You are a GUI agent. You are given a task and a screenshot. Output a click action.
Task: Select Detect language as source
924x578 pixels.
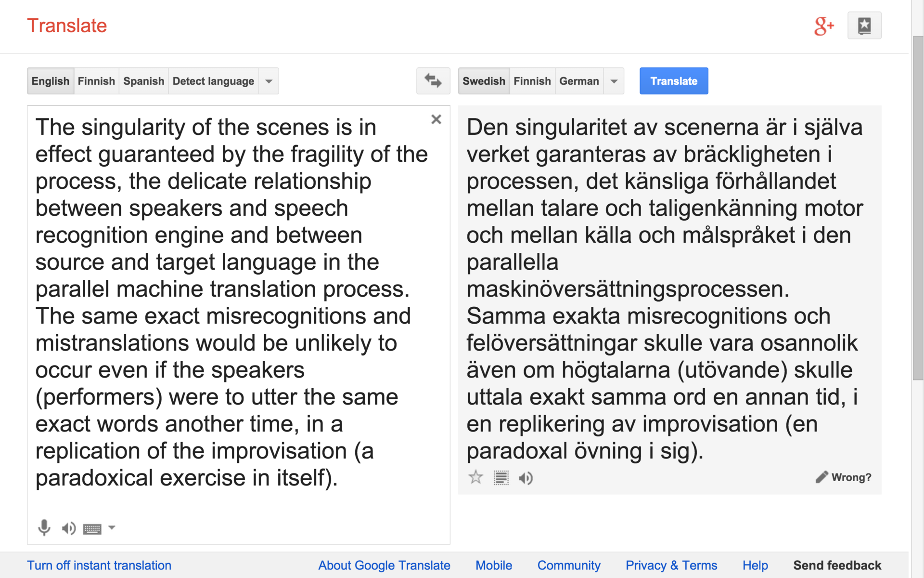tap(213, 81)
